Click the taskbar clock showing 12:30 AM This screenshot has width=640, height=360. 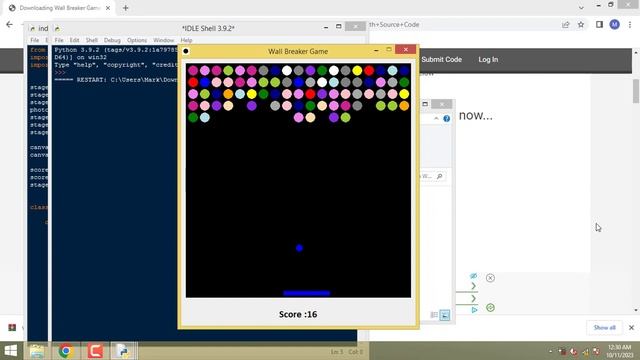pyautogui.click(x=619, y=351)
